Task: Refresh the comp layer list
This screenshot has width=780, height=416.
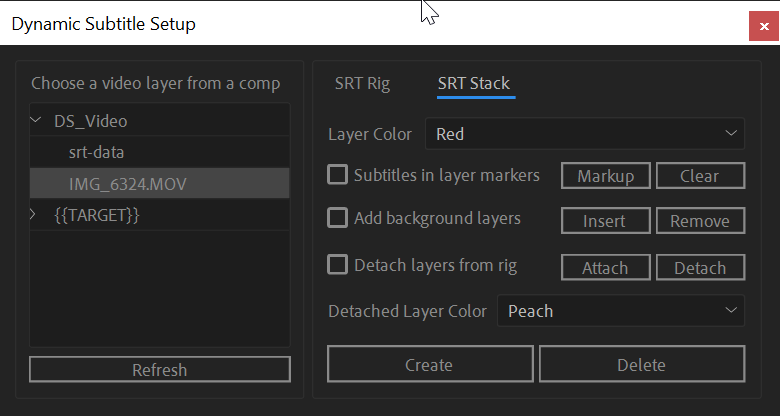Action: pyautogui.click(x=160, y=369)
